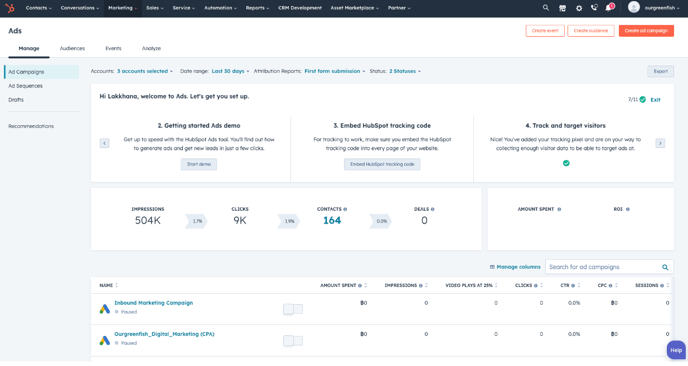This screenshot has height=366, width=688.
Task: Open the 2 Statuses filter dropdown
Action: 405,71
